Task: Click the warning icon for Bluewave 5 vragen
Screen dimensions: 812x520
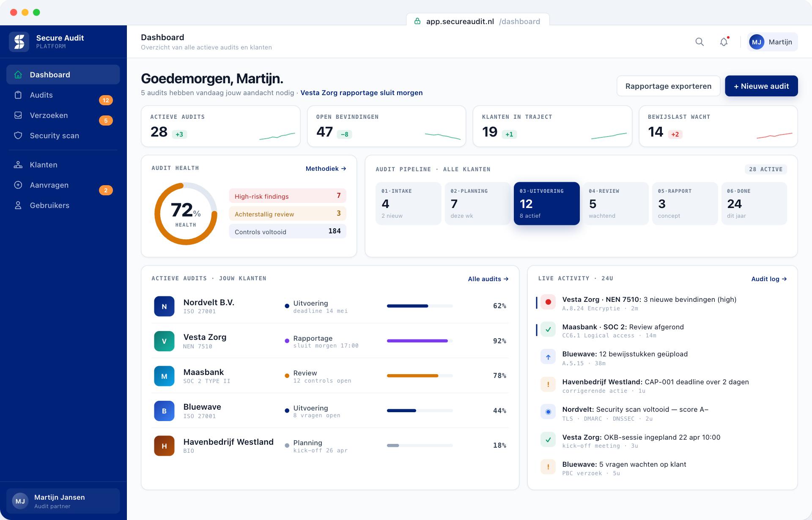Action: coord(548,467)
